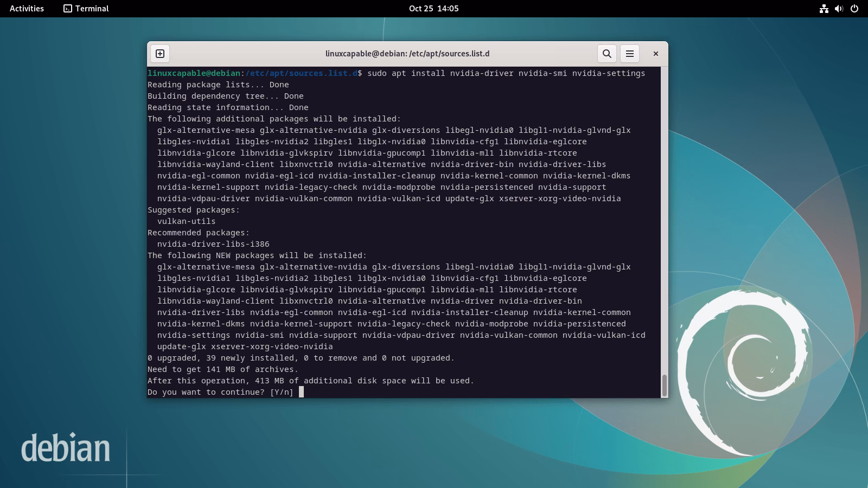Click the 'Suggested packages:' line
Screen dimensions: 868x488
click(194, 210)
